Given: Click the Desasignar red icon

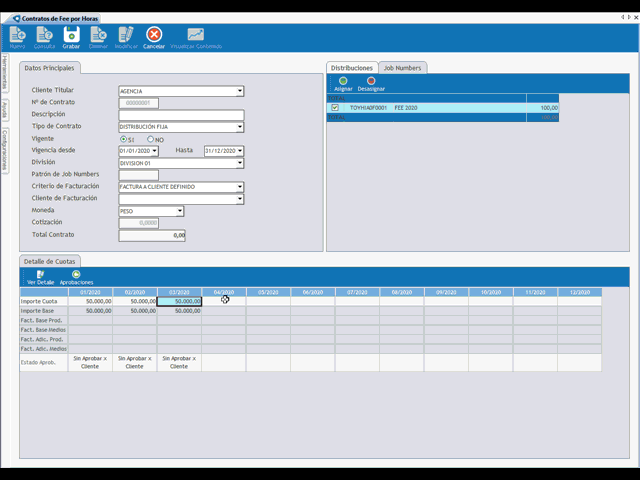Looking at the screenshot, I should (x=371, y=82).
